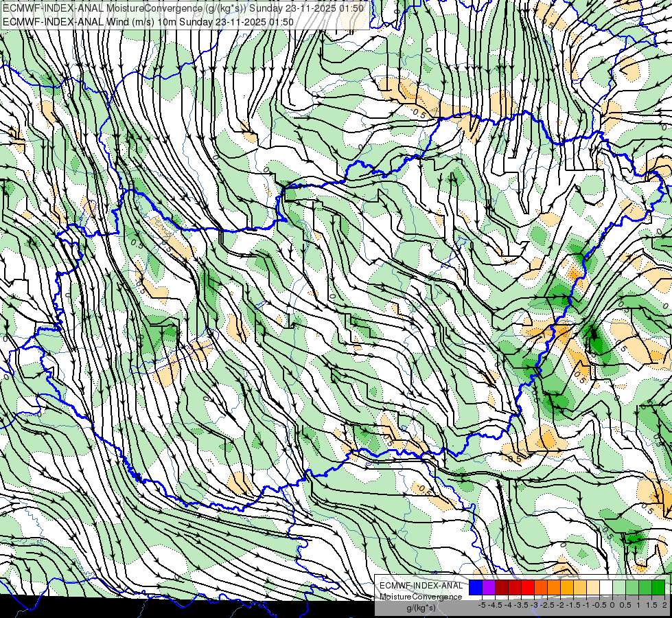
Task: Click the -1.5 legend scale value
Action: (573, 605)
